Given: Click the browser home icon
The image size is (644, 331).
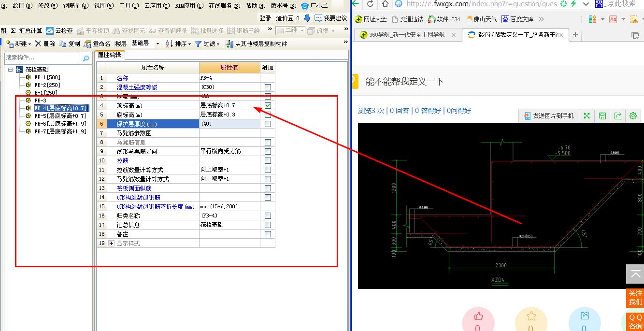Looking at the screenshot, I should (x=385, y=4).
